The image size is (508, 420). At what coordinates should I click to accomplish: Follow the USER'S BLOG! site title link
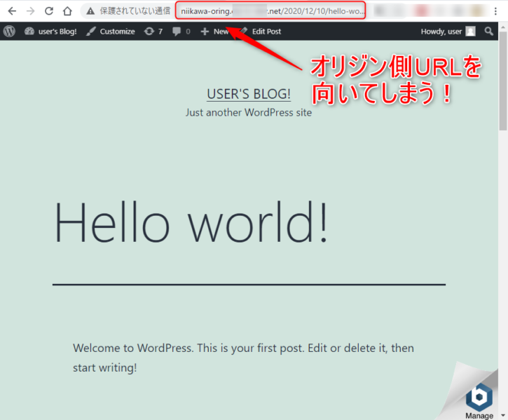pos(249,94)
